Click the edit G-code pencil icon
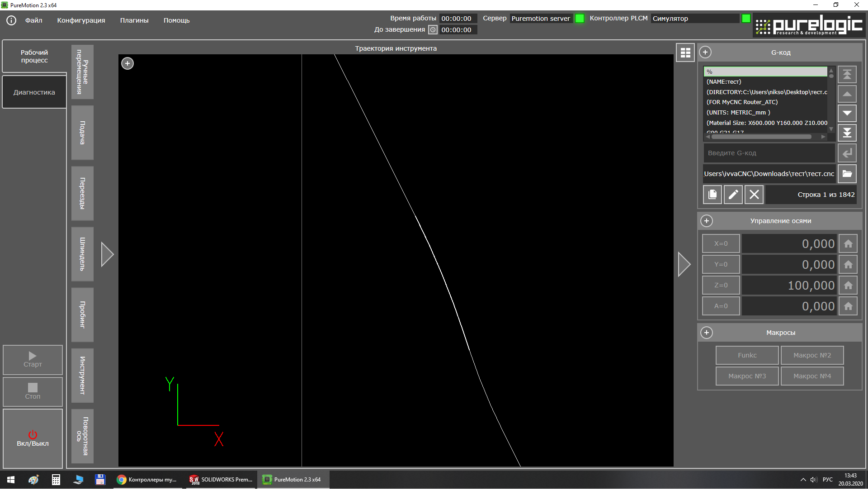 pyautogui.click(x=733, y=195)
